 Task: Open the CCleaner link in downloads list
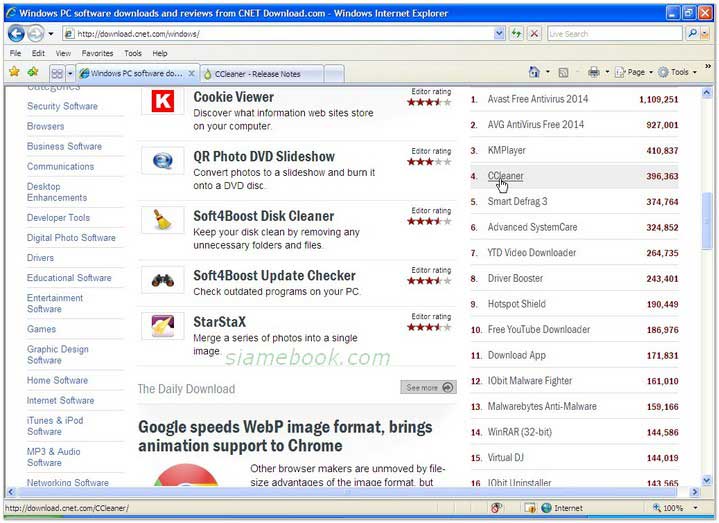point(505,176)
